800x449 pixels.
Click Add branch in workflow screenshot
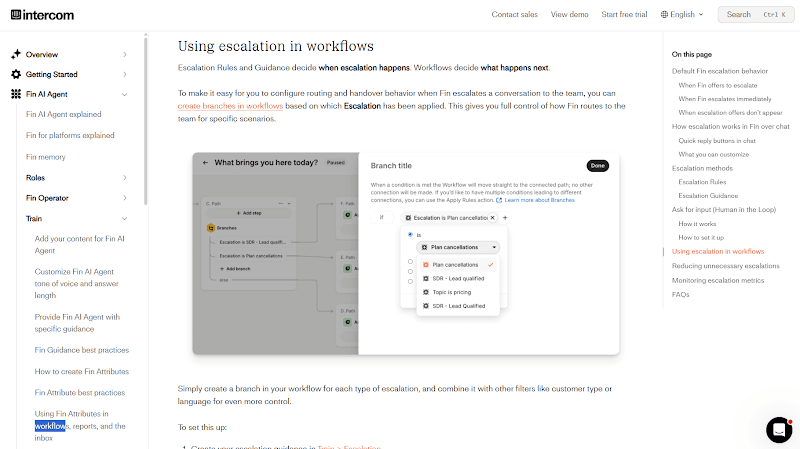click(x=235, y=269)
